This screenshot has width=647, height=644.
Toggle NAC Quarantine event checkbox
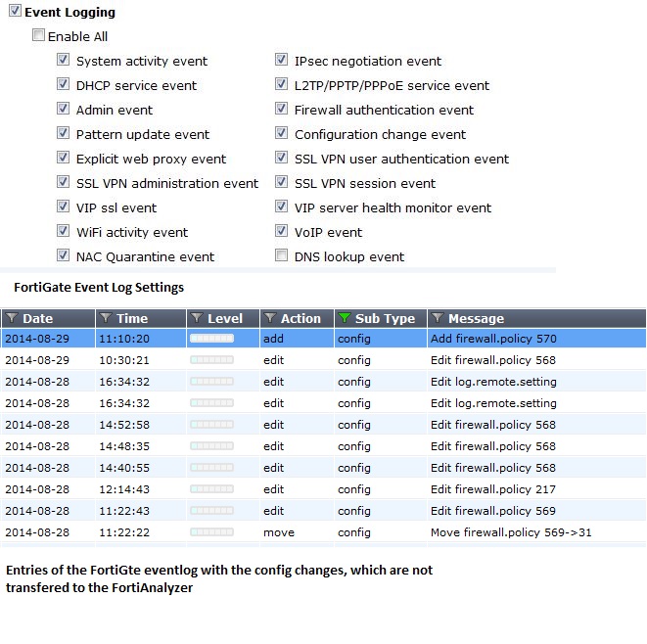[x=63, y=255]
